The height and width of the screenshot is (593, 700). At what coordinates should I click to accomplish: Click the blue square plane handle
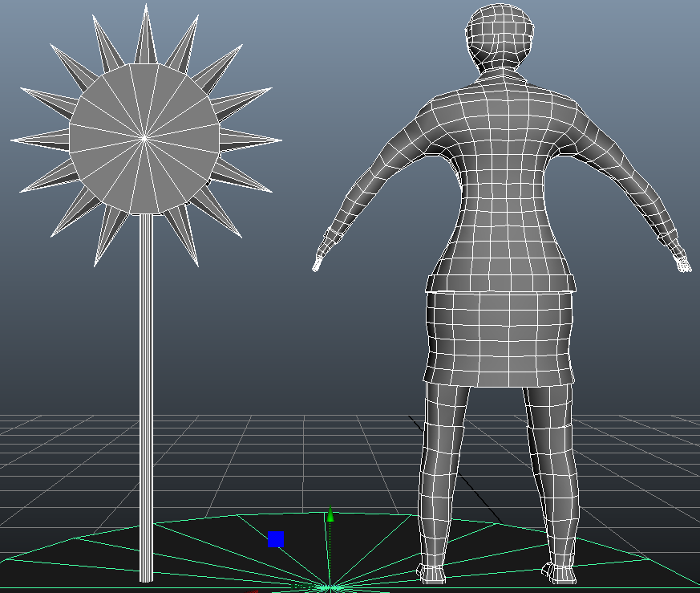(x=276, y=539)
